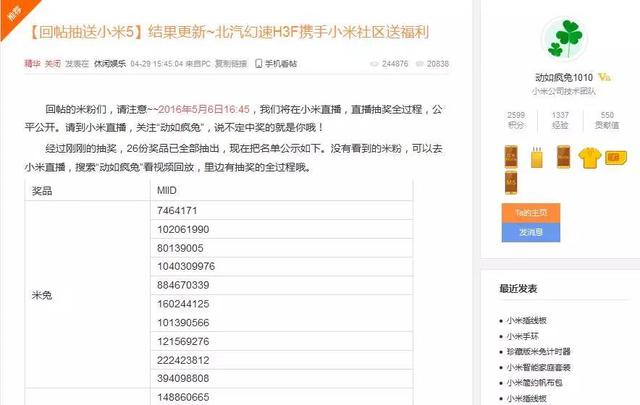
Task: Click the 最近发表 section heading
Action: (518, 289)
